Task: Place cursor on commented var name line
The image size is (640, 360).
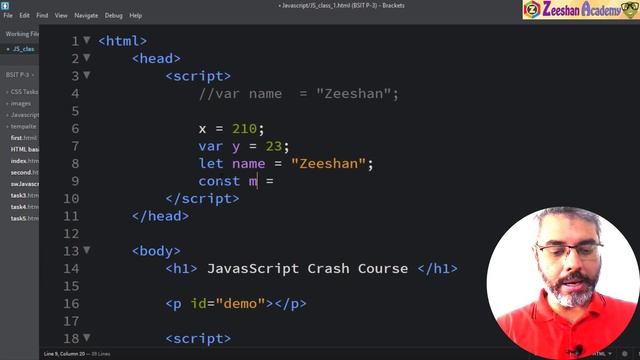Action: (x=298, y=94)
